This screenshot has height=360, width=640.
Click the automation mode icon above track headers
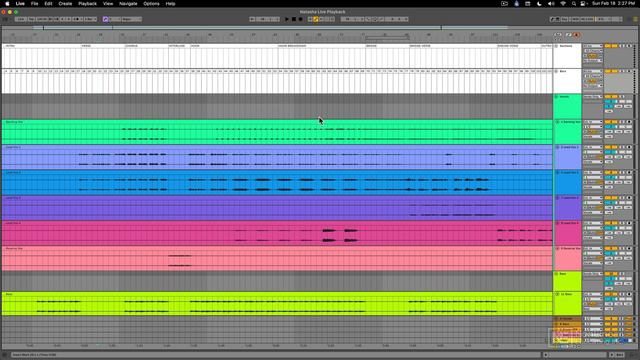(569, 35)
